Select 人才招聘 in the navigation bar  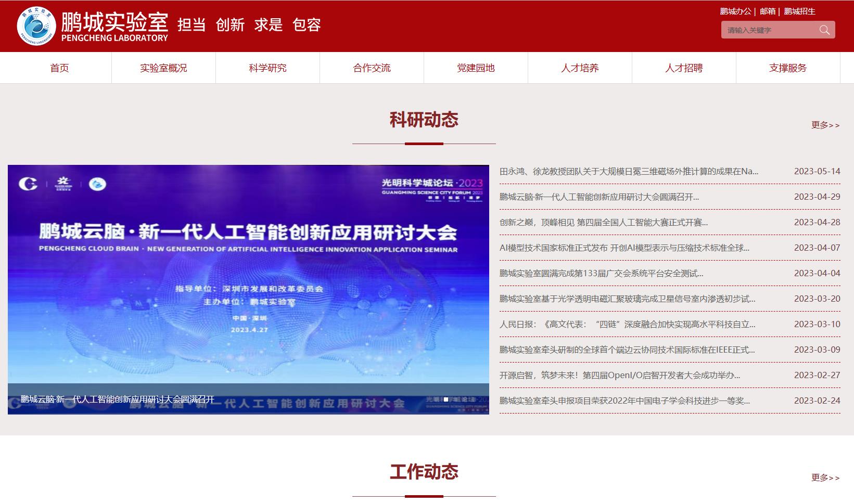point(684,68)
